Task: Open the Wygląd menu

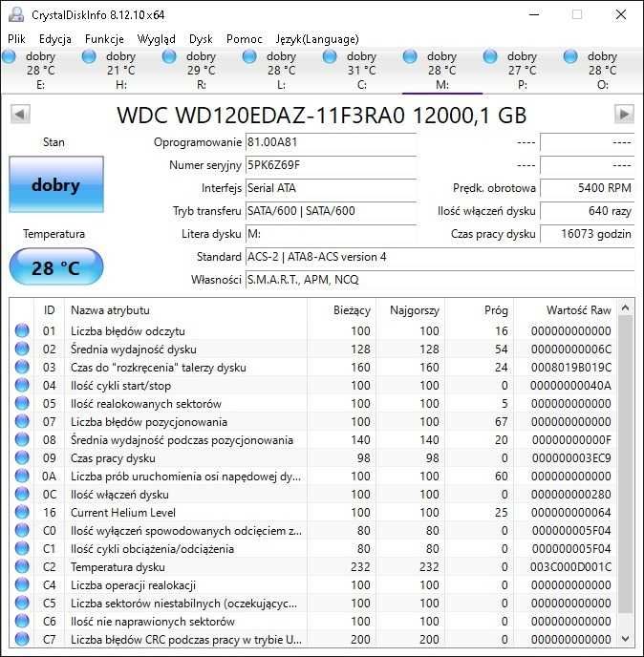Action: point(157,39)
